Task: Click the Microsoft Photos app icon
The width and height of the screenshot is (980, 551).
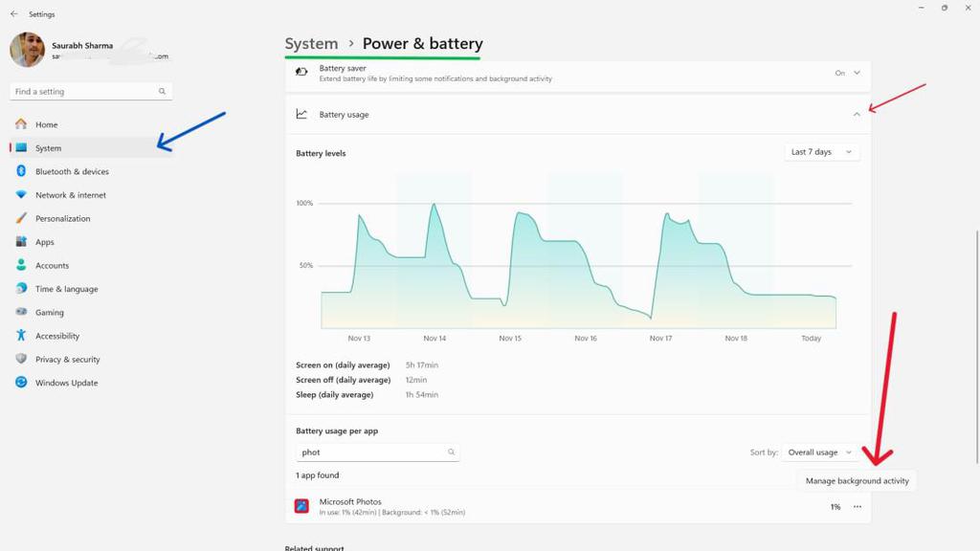Action: tap(301, 506)
